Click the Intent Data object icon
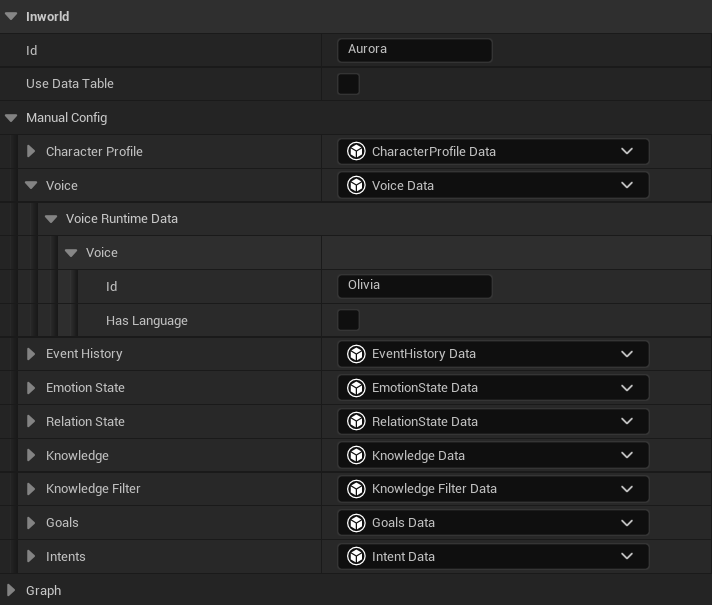 (x=356, y=557)
